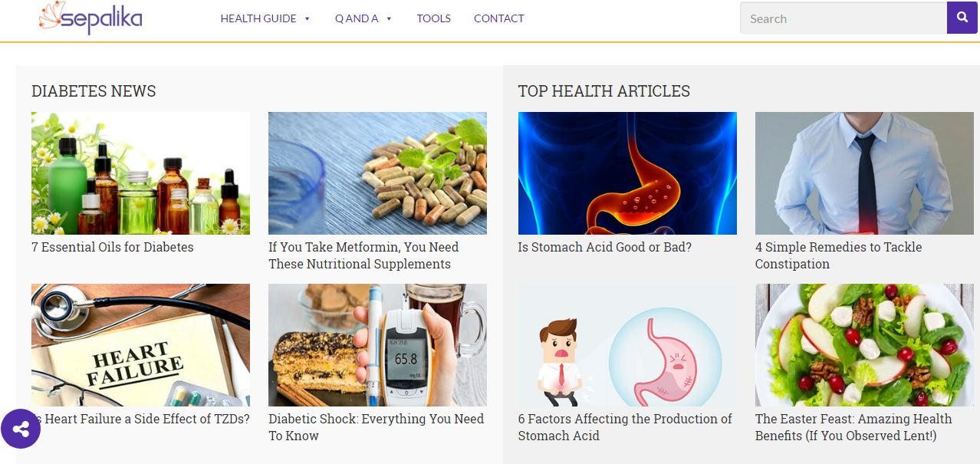Open the Tools menu item
This screenshot has width=980, height=464.
pyautogui.click(x=434, y=18)
